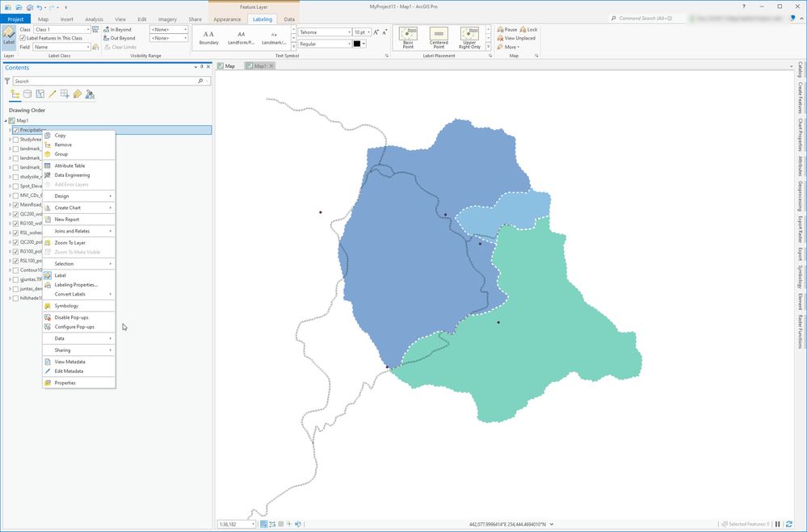Uncheck the RG100_wsh layer visibility box
This screenshot has height=532, width=807.
[x=16, y=224]
